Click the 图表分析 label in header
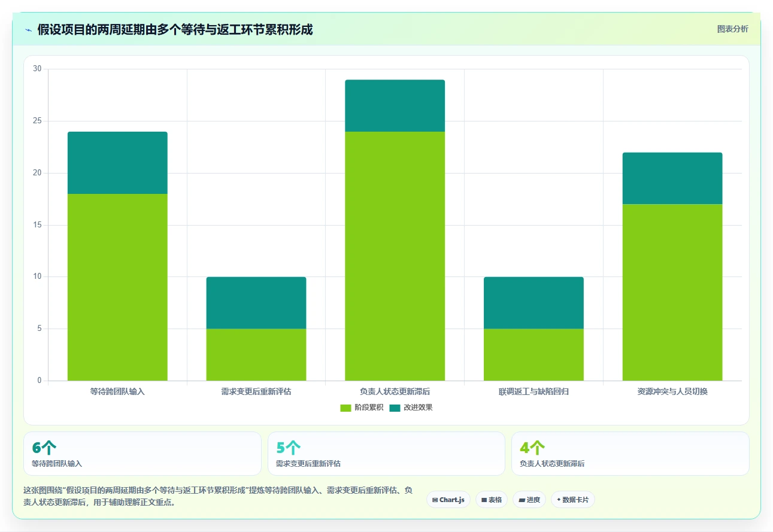773x532 pixels. click(732, 29)
